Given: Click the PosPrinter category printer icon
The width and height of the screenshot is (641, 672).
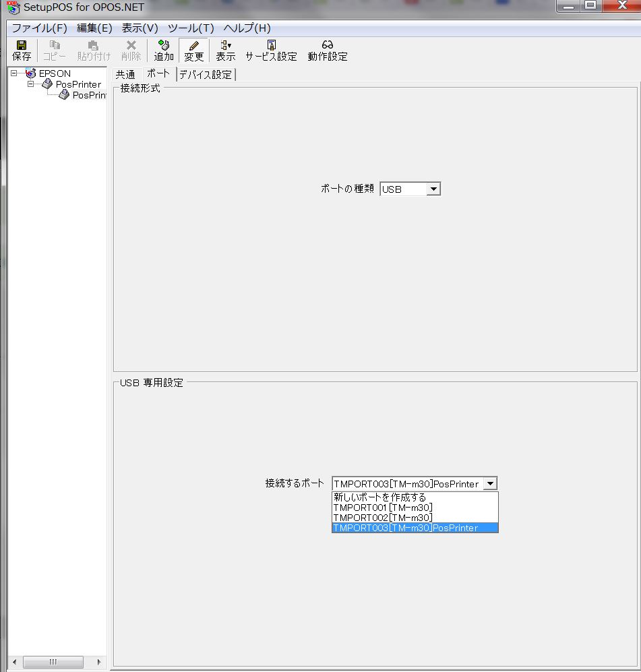Looking at the screenshot, I should [x=47, y=84].
